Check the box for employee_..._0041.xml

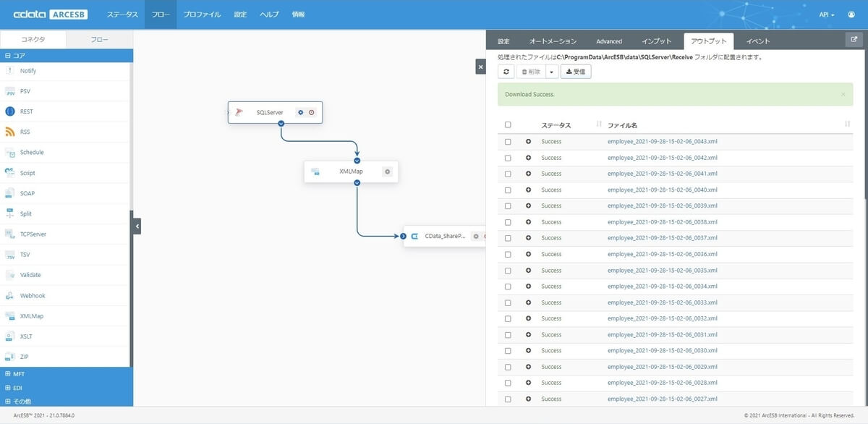coord(508,174)
